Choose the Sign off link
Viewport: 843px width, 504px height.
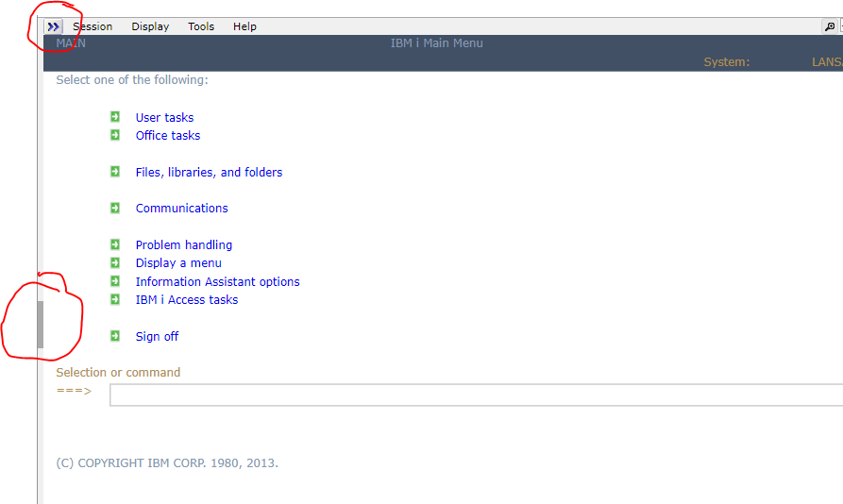pyautogui.click(x=157, y=337)
